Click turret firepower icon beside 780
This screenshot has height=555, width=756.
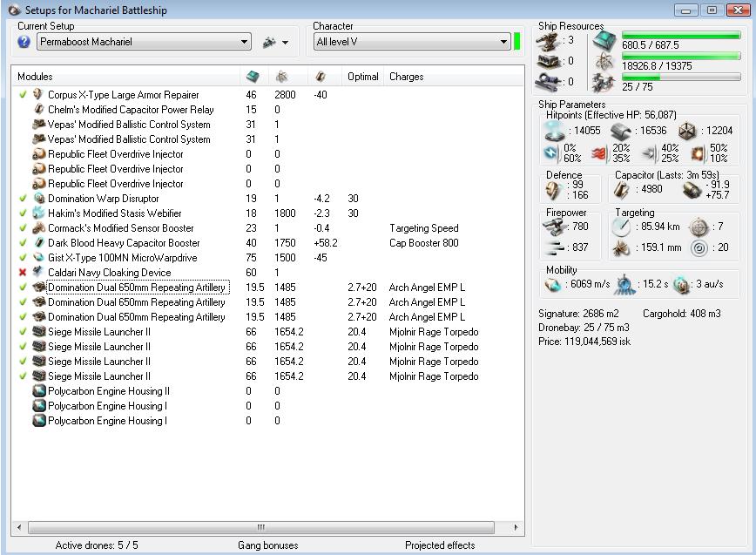tap(554, 227)
